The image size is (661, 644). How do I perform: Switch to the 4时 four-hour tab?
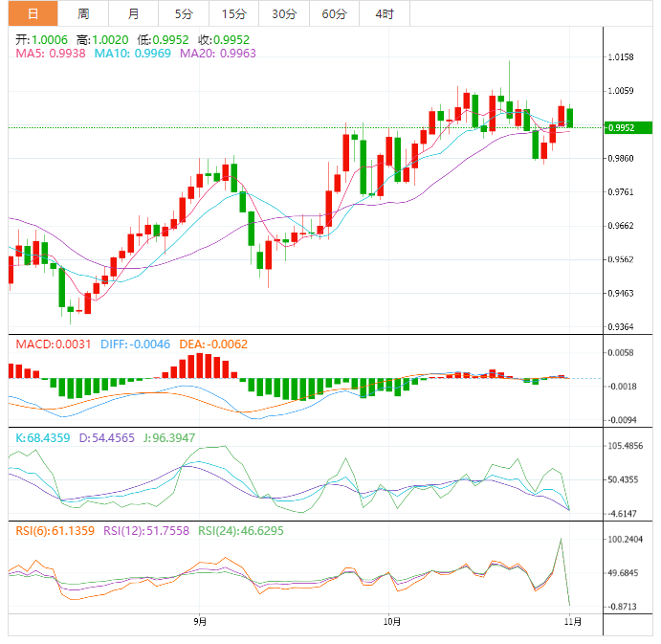point(385,13)
